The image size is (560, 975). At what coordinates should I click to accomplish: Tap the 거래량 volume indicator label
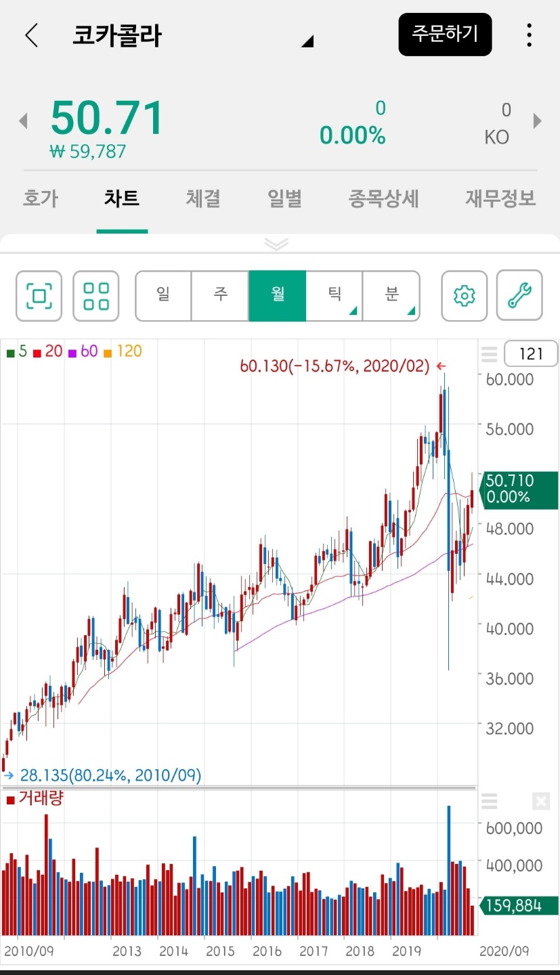pyautogui.click(x=35, y=799)
